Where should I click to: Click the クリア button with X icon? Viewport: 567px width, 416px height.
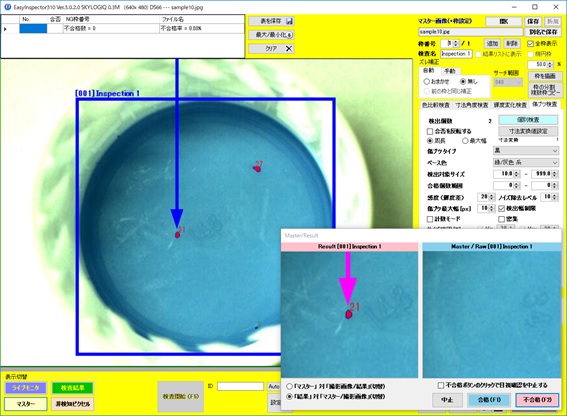(271, 48)
